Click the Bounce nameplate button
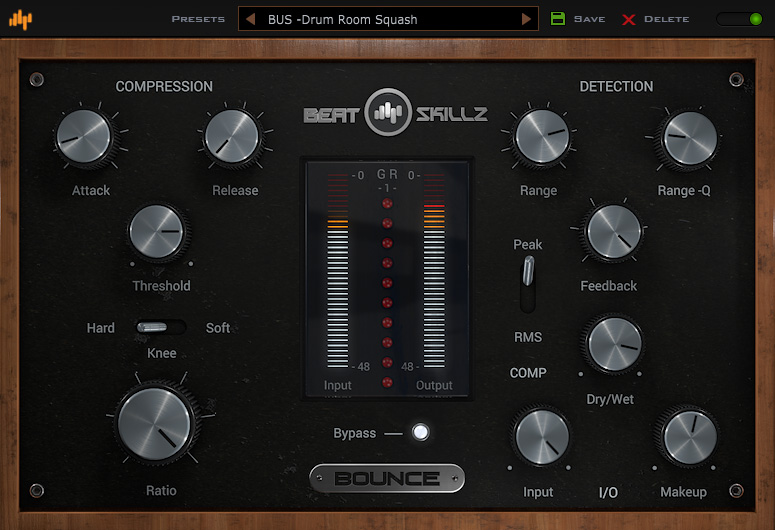This screenshot has width=775, height=530. click(387, 478)
